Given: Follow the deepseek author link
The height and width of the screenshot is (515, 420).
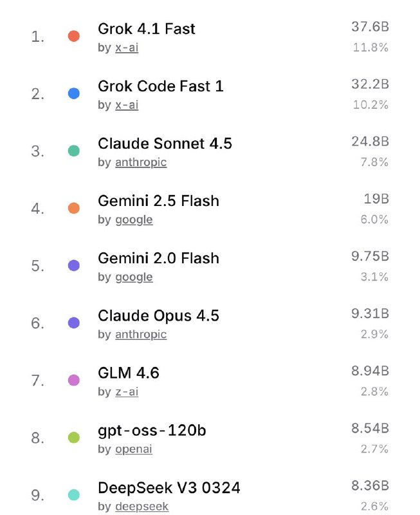Looking at the screenshot, I should [142, 507].
